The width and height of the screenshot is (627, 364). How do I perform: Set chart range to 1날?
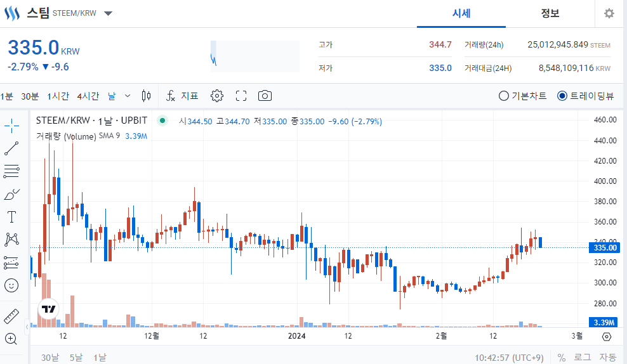coord(100,358)
